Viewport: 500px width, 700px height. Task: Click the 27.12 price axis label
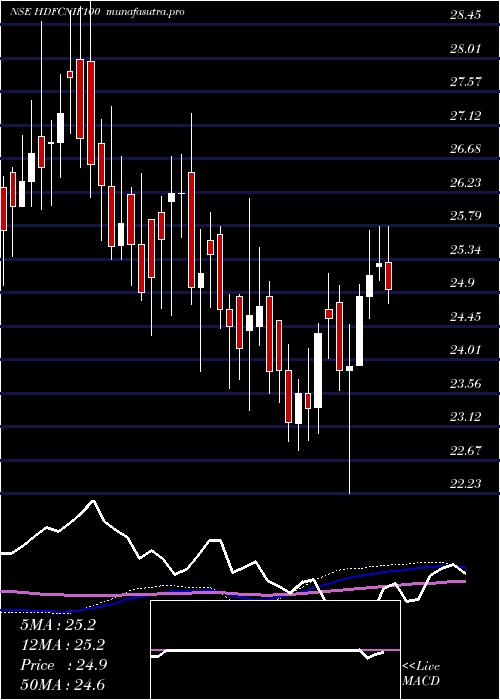point(465,116)
